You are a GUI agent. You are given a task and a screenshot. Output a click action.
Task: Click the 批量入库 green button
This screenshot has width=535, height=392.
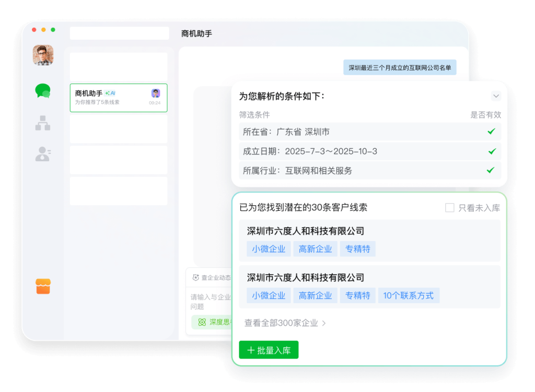[x=269, y=350]
